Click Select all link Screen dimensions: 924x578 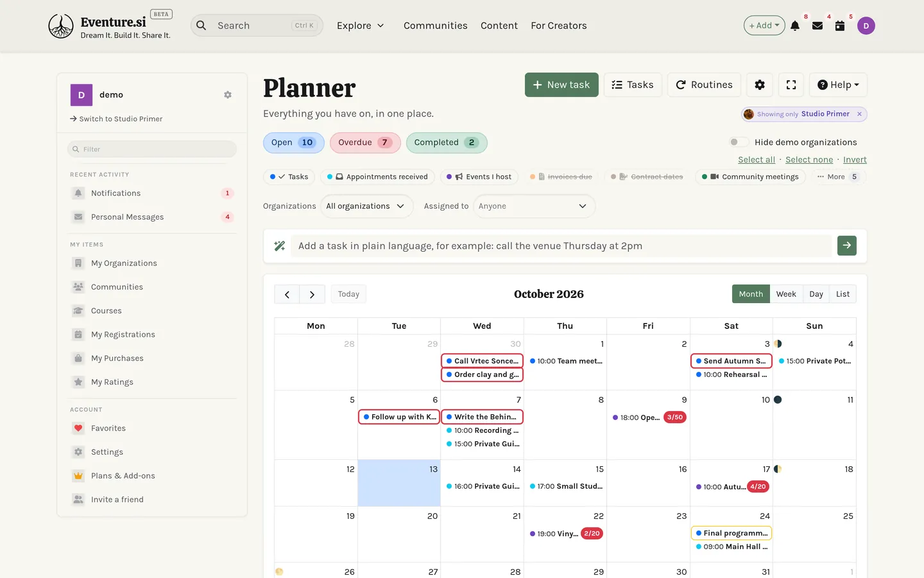[x=757, y=160]
